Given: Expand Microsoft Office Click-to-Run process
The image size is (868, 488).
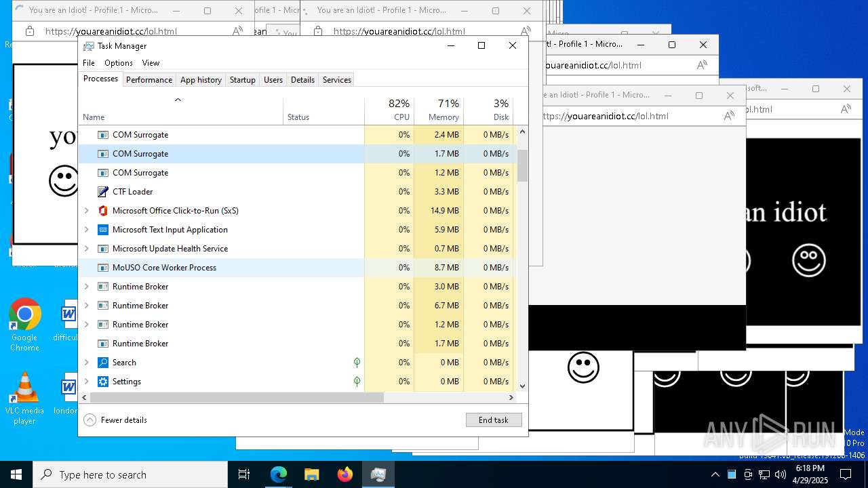Looking at the screenshot, I should pos(87,211).
